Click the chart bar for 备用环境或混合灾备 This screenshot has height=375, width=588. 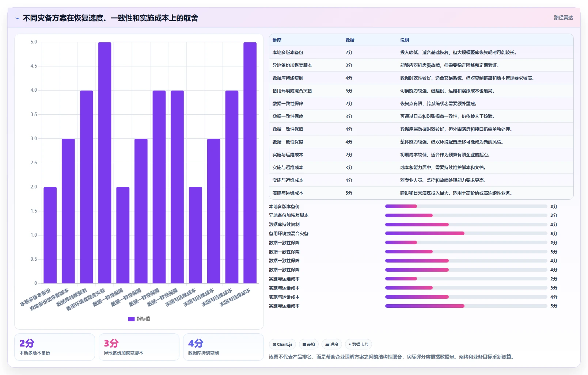[x=105, y=163]
